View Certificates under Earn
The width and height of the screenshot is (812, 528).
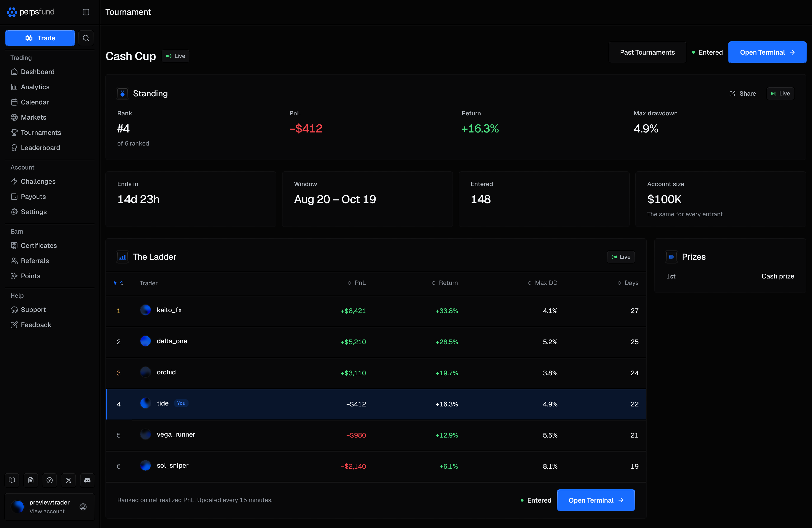click(x=50, y=245)
